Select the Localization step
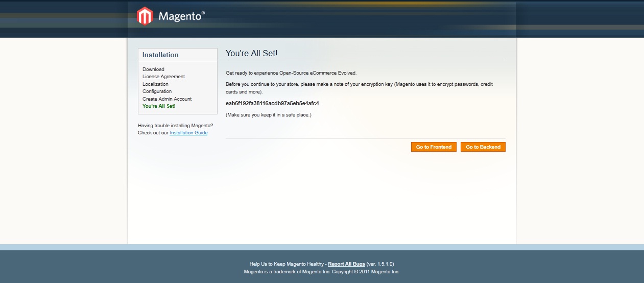Viewport: 644px width, 283px height. click(155, 84)
